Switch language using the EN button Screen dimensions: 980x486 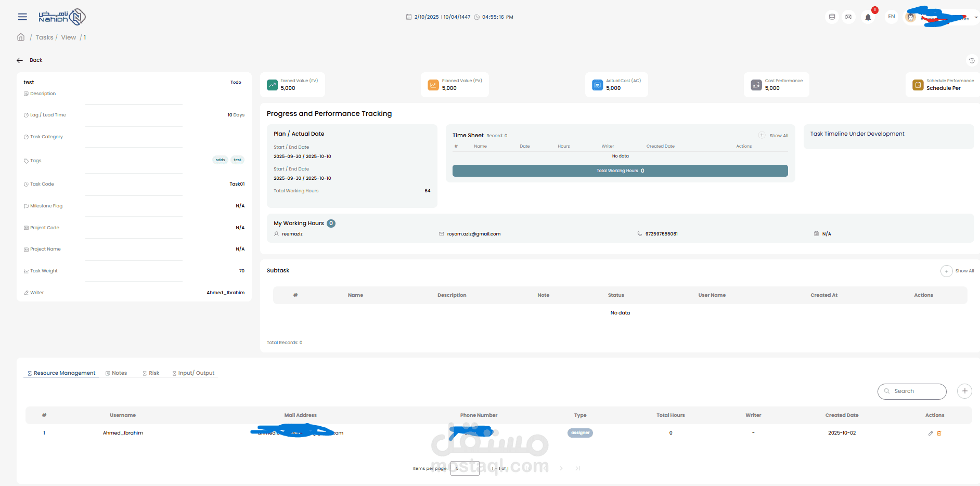tap(891, 17)
